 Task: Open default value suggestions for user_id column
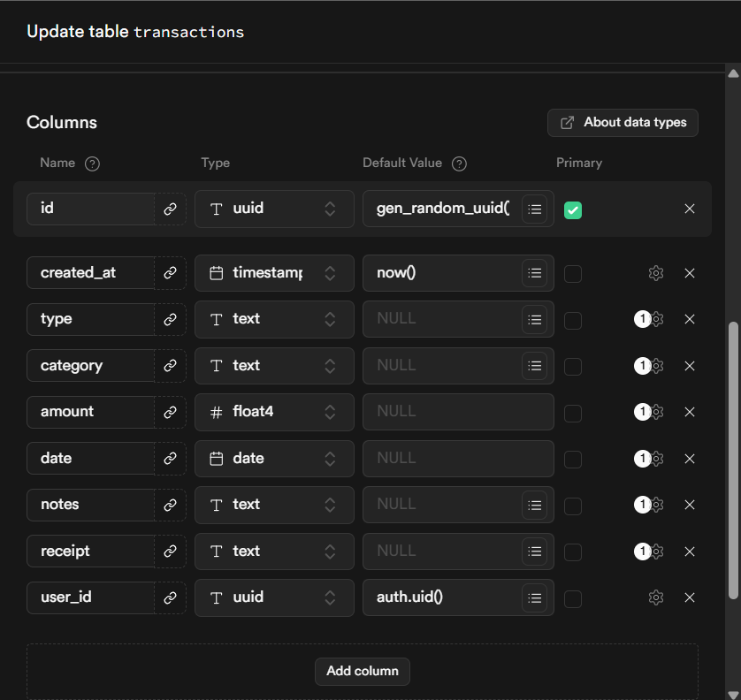[x=534, y=597]
